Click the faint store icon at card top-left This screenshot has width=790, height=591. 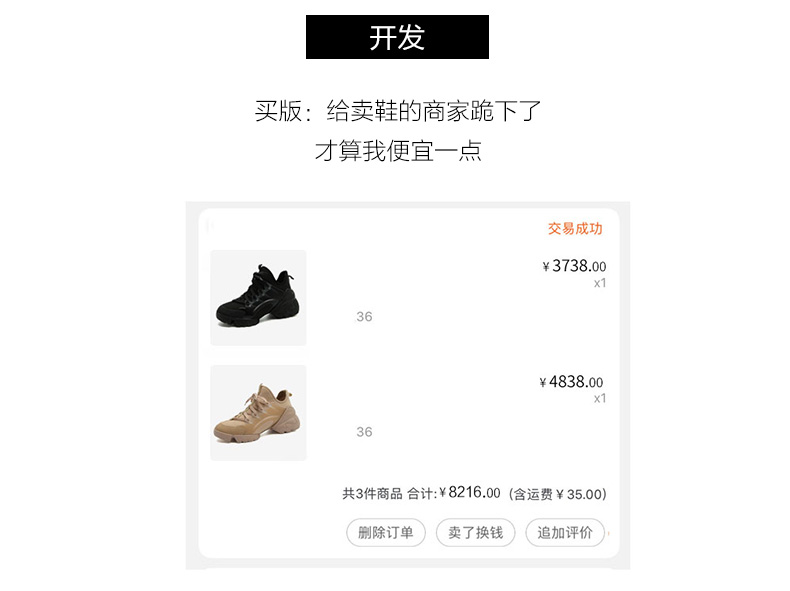(x=210, y=226)
